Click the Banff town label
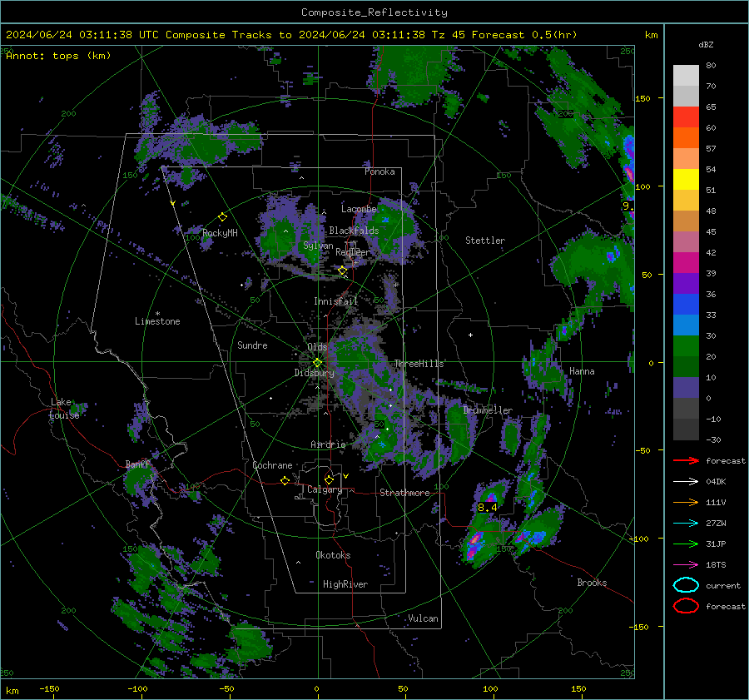Screen dimensions: 749x700 click(x=137, y=464)
